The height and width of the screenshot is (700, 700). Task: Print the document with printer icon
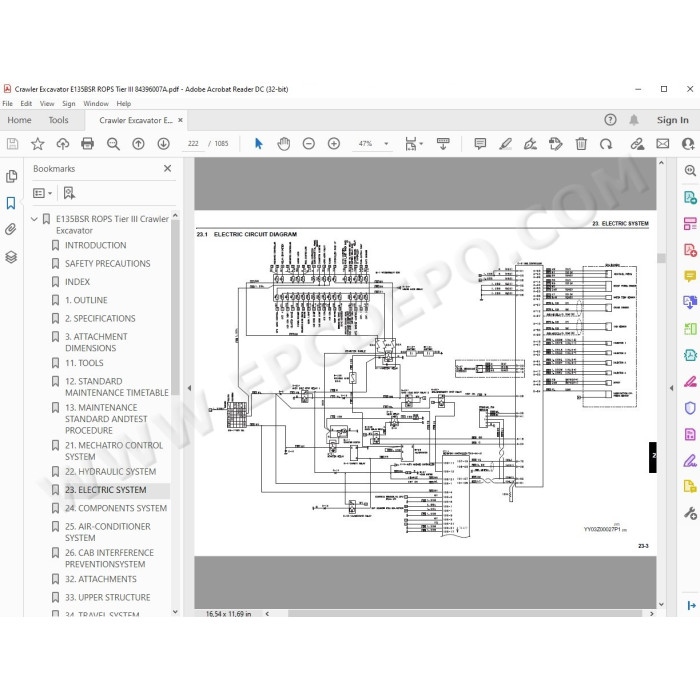coord(88,144)
